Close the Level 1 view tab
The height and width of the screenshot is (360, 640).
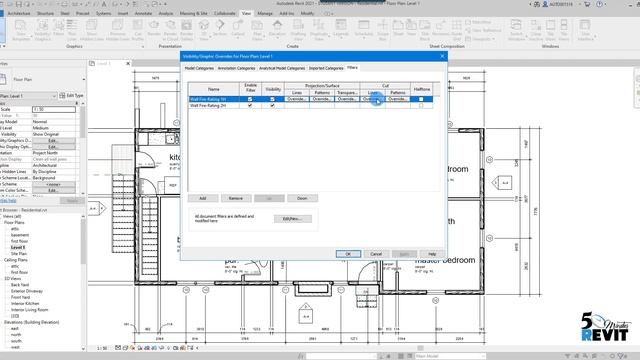pos(128,64)
